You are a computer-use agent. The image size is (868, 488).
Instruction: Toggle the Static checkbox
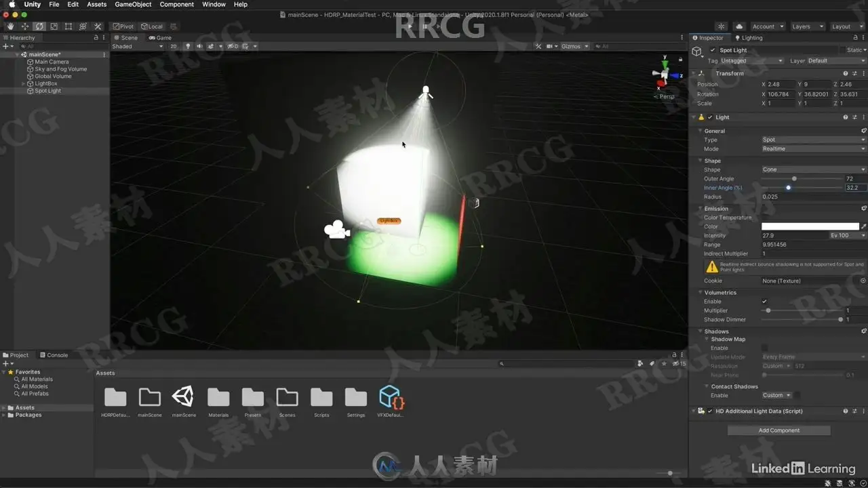[844, 50]
